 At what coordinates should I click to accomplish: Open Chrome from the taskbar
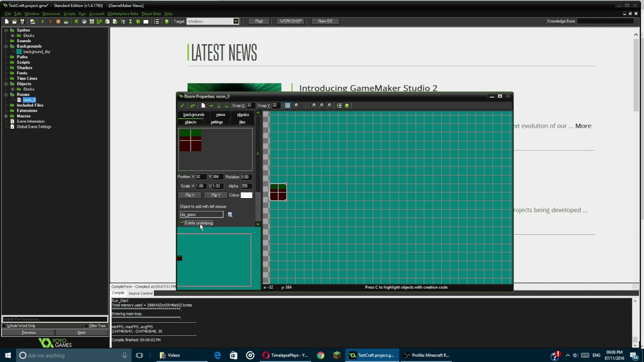click(x=320, y=355)
